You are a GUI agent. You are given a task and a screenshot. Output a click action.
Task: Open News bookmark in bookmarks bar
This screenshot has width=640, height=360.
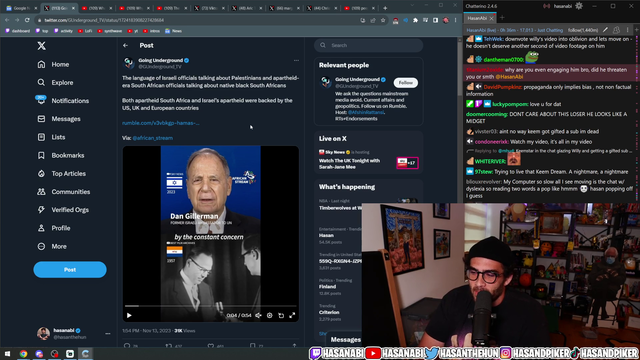coord(173,31)
